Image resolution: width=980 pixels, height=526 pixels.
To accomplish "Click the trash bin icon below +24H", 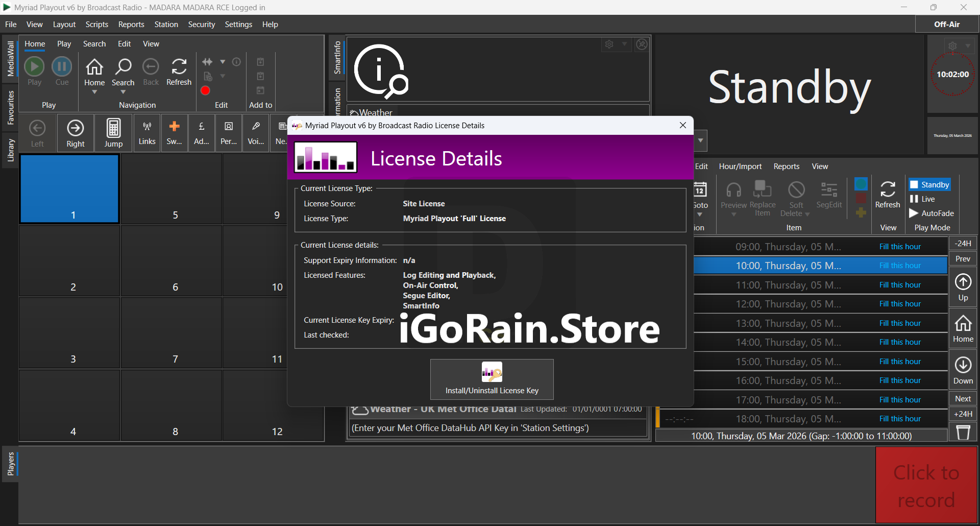I will 963,433.
